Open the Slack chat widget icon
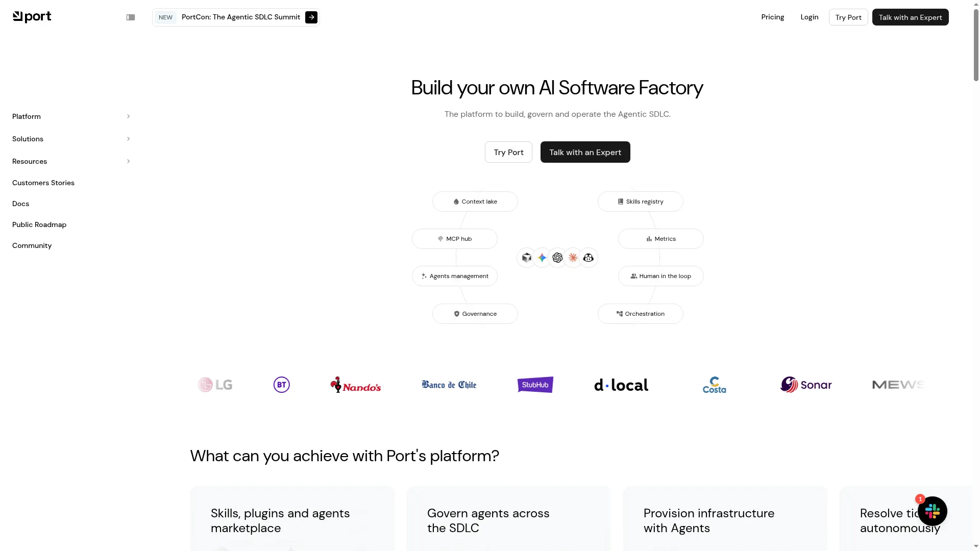 933,511
